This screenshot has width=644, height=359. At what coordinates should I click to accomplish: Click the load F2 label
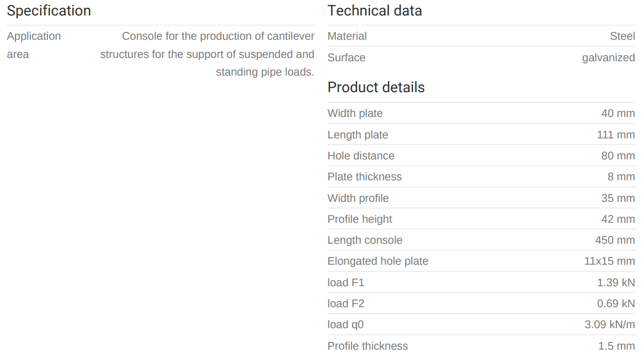345,304
